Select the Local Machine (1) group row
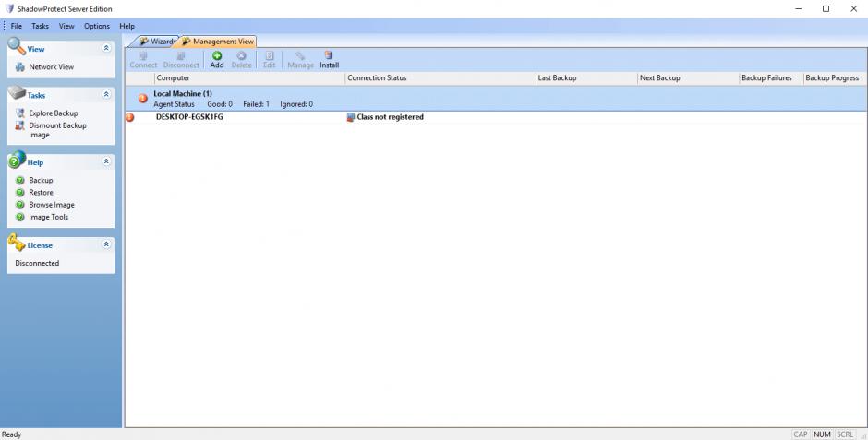868x440 pixels. pyautogui.click(x=496, y=99)
